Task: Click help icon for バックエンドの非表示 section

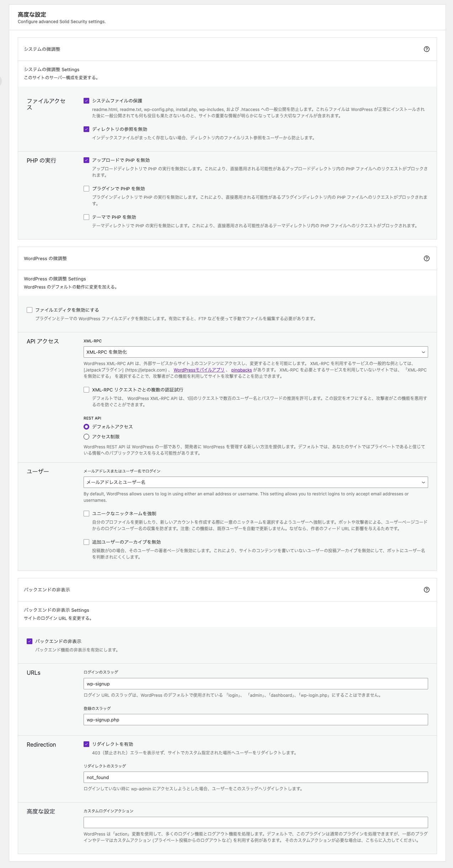Action: click(x=426, y=590)
